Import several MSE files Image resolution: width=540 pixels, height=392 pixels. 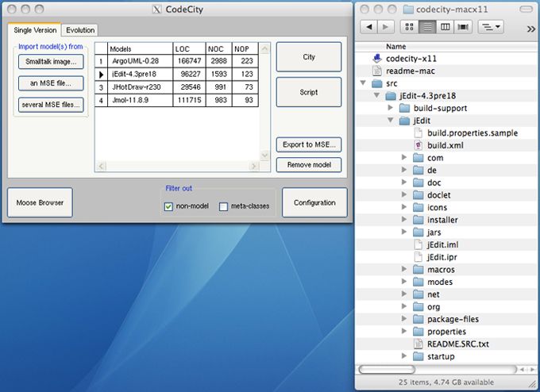point(51,105)
